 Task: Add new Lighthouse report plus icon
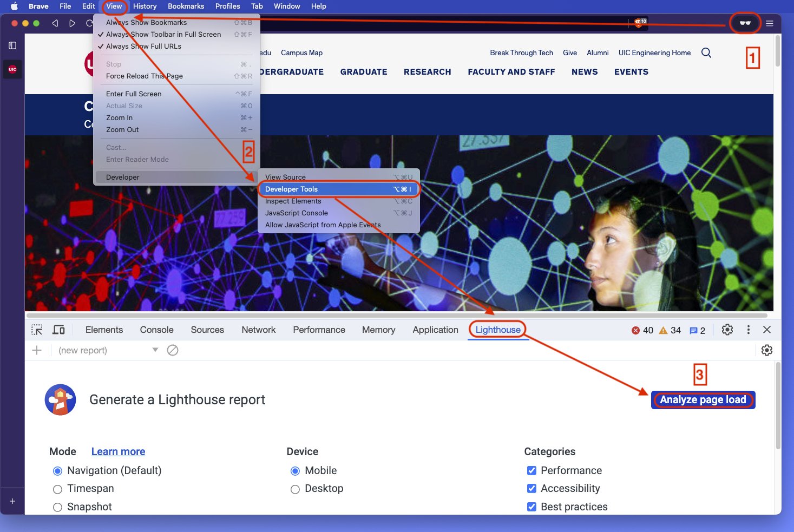[37, 350]
